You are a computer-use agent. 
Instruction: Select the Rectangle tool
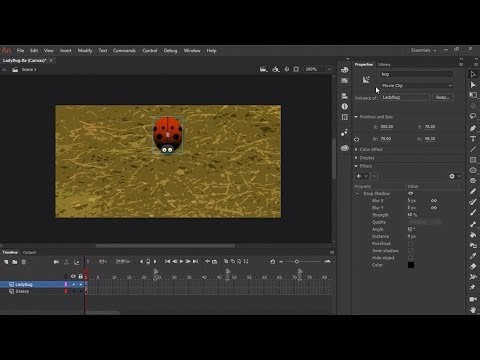(x=473, y=160)
